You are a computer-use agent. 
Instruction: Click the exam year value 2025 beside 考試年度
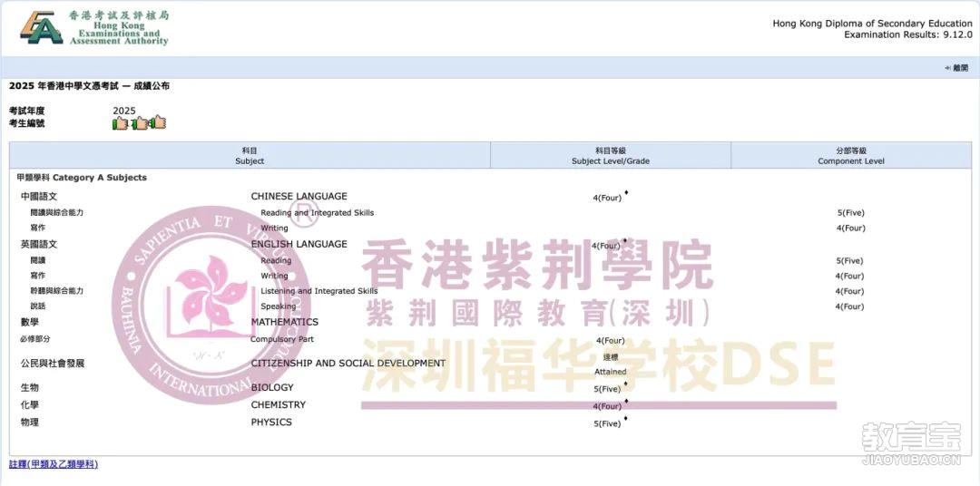click(123, 111)
